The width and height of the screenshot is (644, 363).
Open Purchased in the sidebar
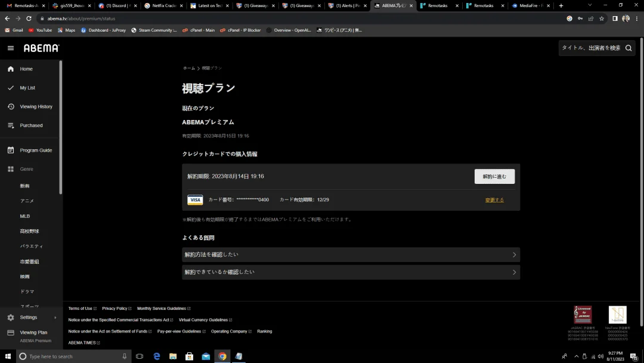(30, 125)
